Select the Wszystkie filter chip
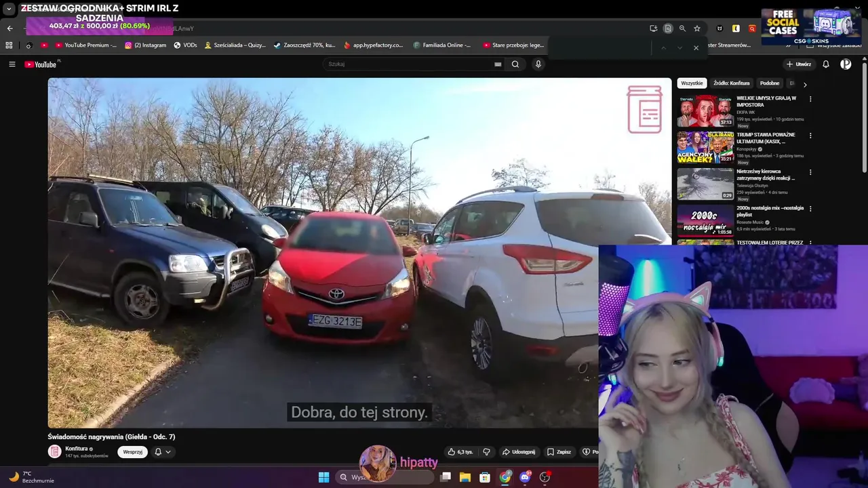The width and height of the screenshot is (868, 488). tap(692, 83)
